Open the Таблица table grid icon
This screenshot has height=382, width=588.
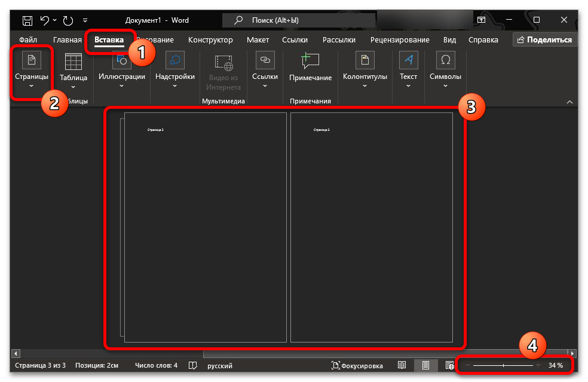pos(73,62)
